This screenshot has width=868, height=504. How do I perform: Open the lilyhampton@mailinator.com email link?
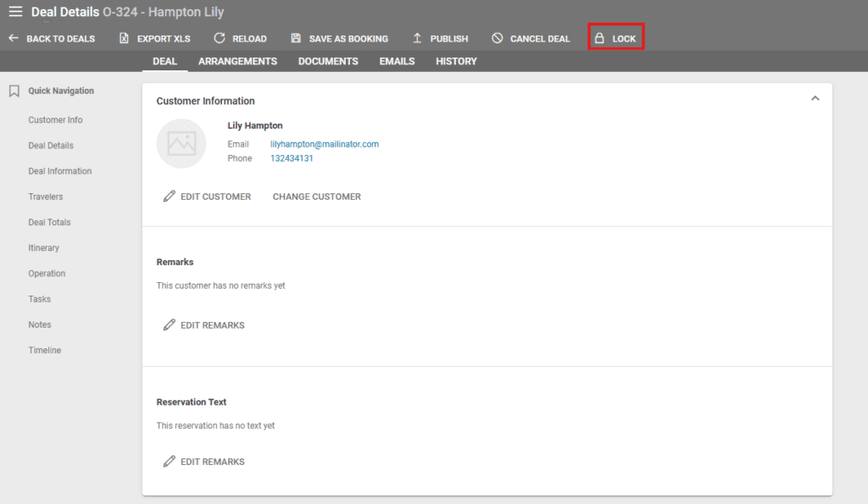coord(324,144)
